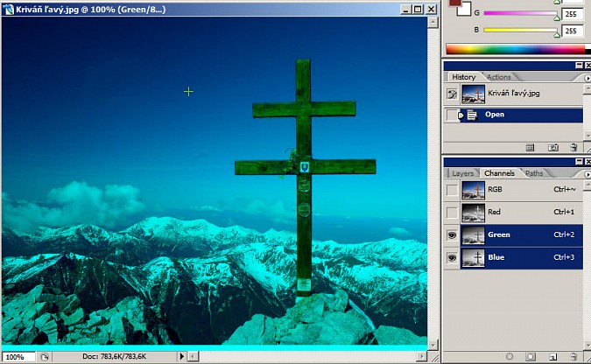Create new channel in Channels panel
The height and width of the screenshot is (364, 591).
click(x=552, y=356)
